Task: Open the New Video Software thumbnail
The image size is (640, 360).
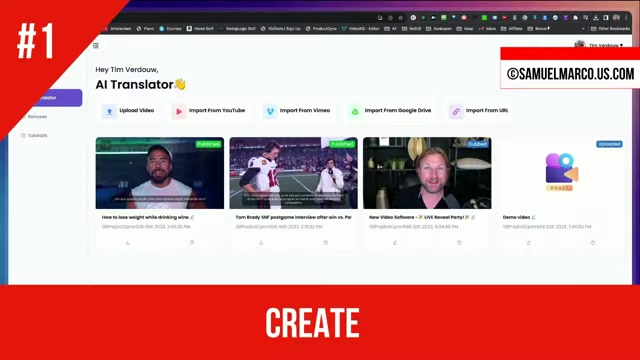Action: pos(427,173)
